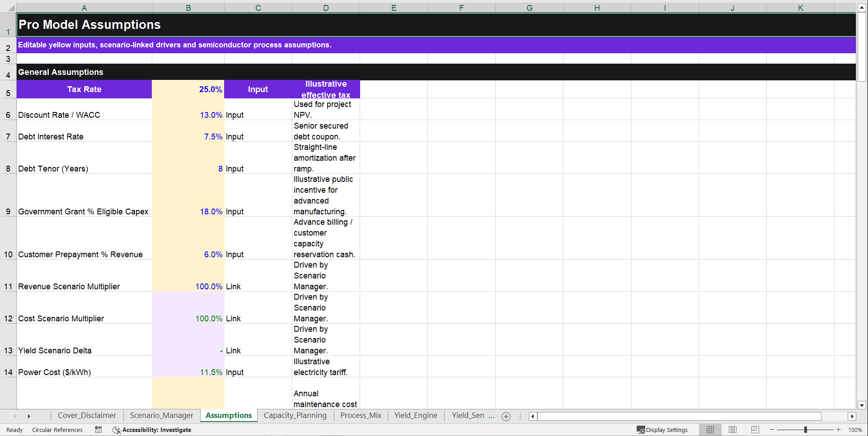Image resolution: width=868 pixels, height=436 pixels.
Task: Click vertical scrollbar up arrow
Action: (x=862, y=8)
